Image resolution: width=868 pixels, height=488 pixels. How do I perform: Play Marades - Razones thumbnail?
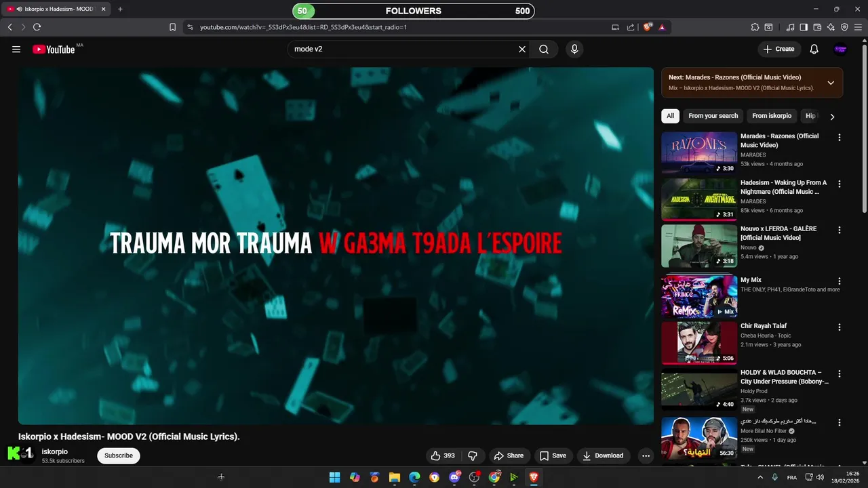click(x=699, y=153)
